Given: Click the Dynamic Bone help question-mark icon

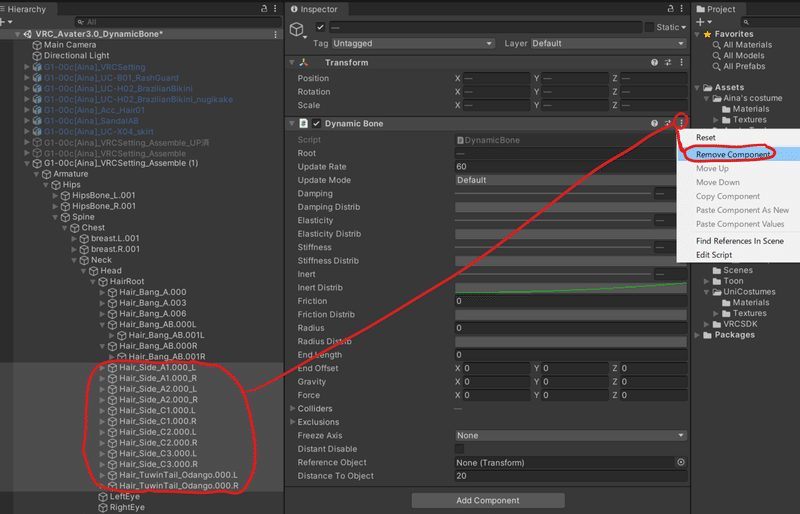Looking at the screenshot, I should point(654,124).
